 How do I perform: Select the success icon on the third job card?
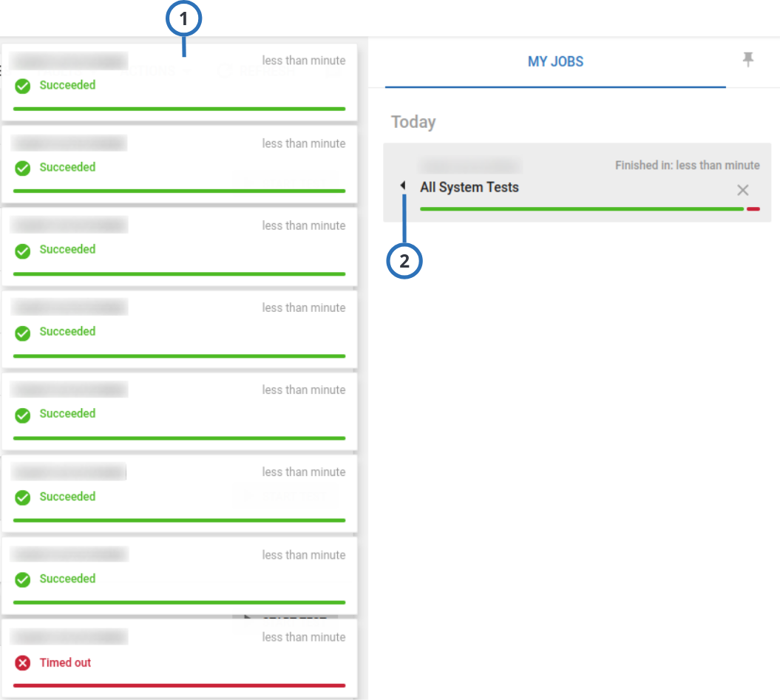[x=22, y=249]
